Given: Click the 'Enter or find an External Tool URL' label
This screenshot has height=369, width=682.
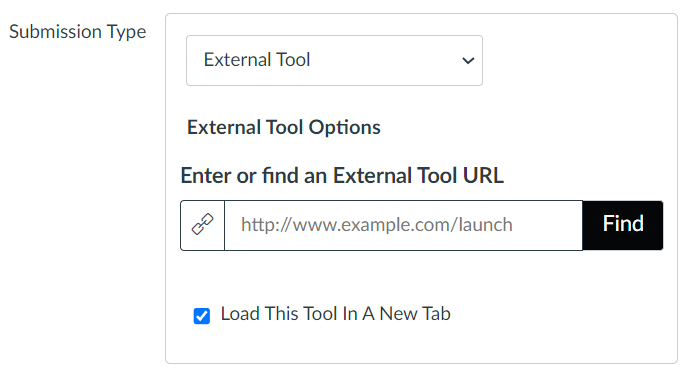Looking at the screenshot, I should (x=342, y=176).
